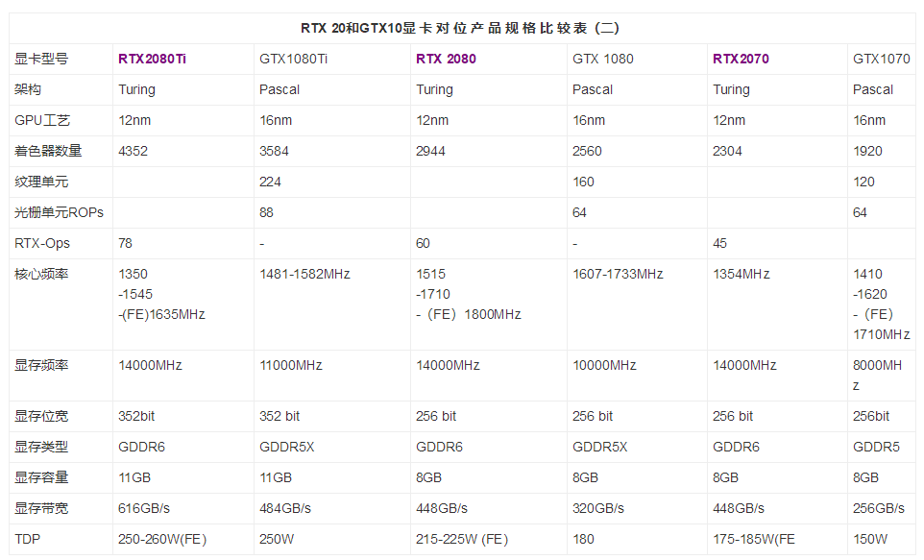
Task: Select the TDP row label
Action: coord(27,539)
